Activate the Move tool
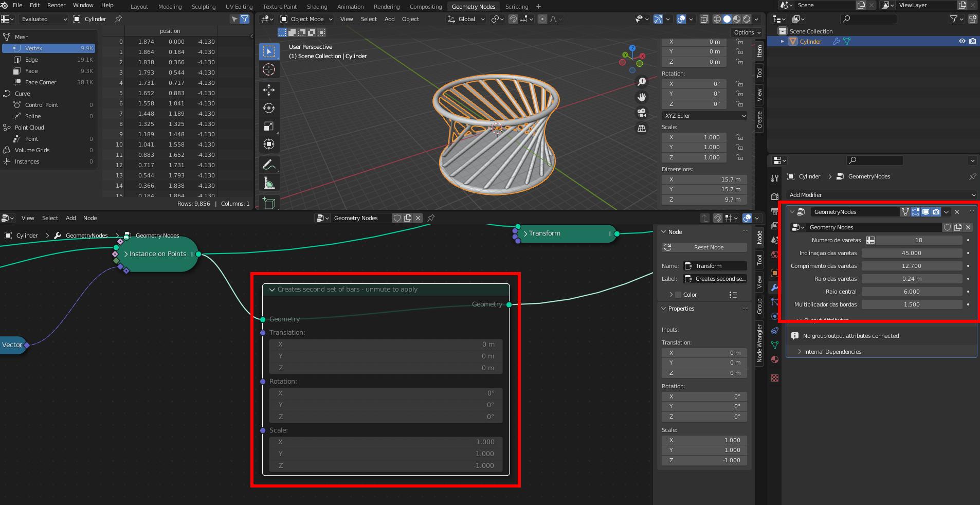 click(x=268, y=90)
